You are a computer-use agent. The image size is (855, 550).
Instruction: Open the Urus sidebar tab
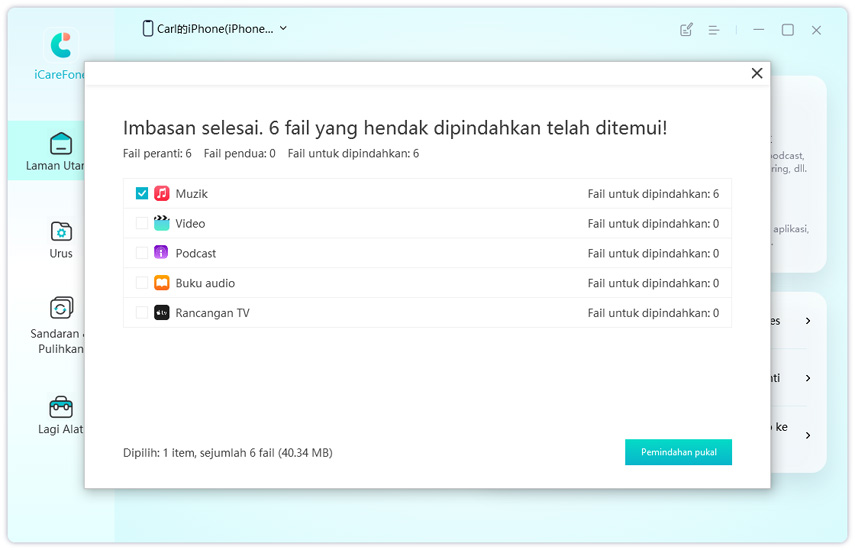click(61, 240)
